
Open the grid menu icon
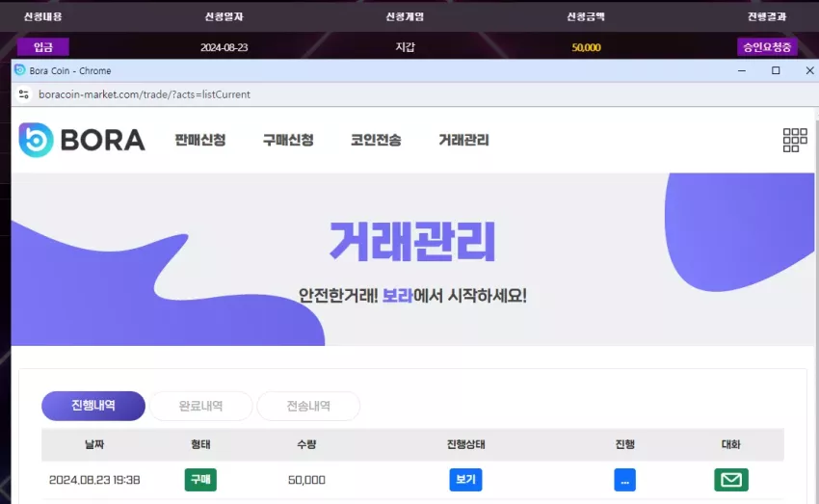click(x=795, y=140)
